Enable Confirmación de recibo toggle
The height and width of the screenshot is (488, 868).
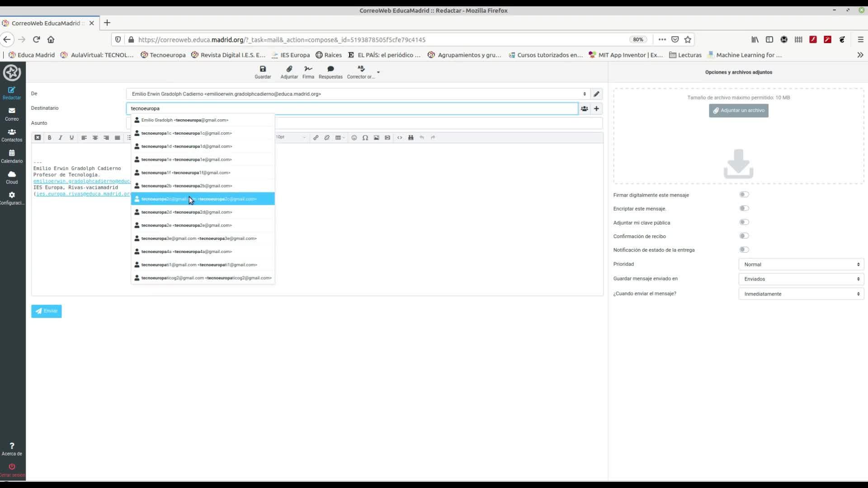pos(744,236)
